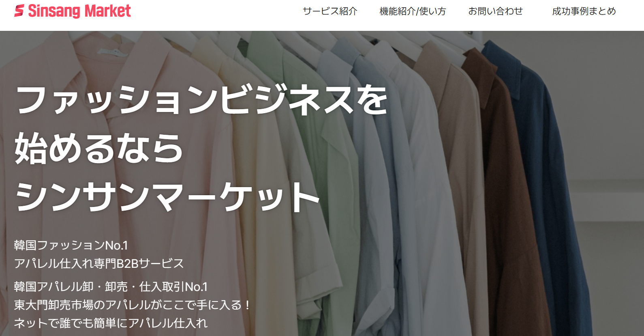This screenshot has height=336, width=644.
Task: Click the アパレル仕入れ専門B2Bサービス text
Action: (x=99, y=264)
